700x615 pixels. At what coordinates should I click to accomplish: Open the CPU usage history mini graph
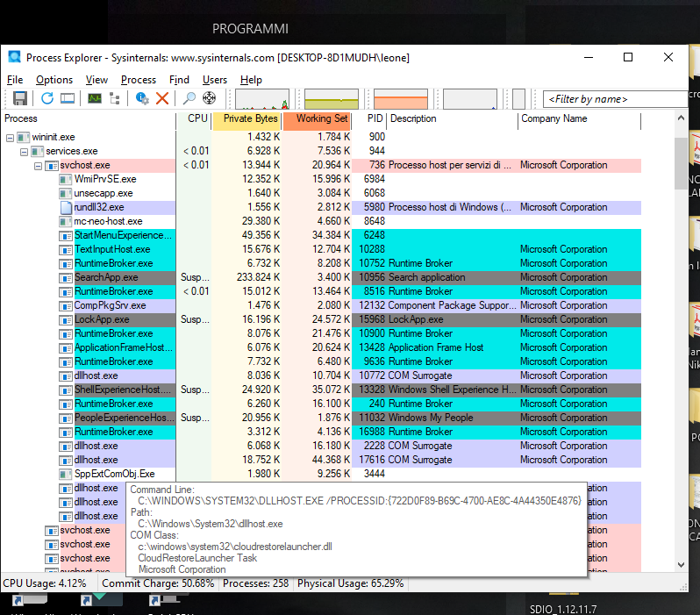point(262,99)
